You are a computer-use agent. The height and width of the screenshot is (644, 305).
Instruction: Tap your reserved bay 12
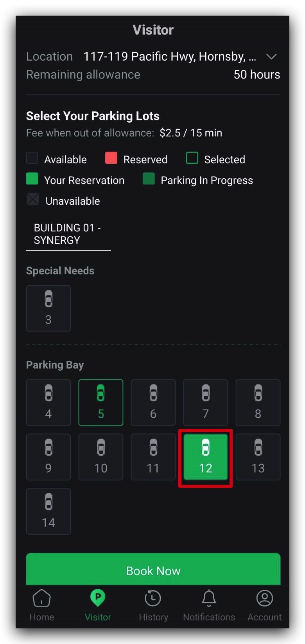tap(206, 457)
